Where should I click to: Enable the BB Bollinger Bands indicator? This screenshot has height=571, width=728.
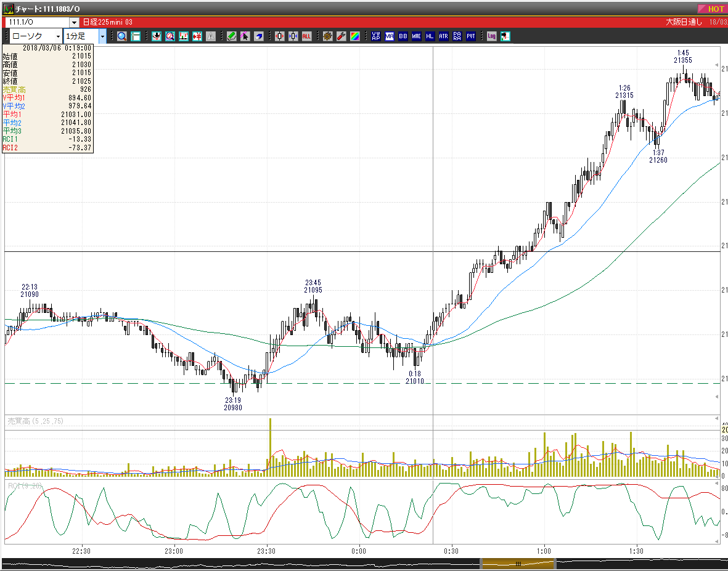pyautogui.click(x=403, y=36)
